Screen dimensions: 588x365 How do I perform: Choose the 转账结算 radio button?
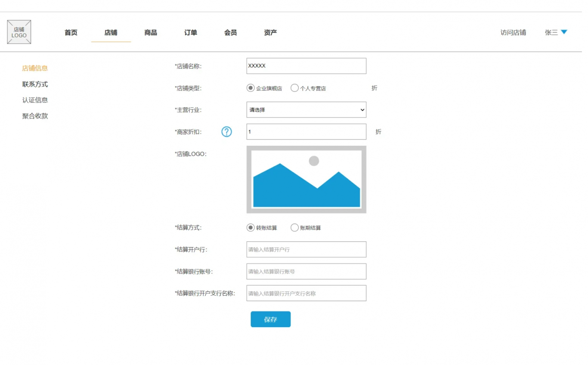coord(251,228)
